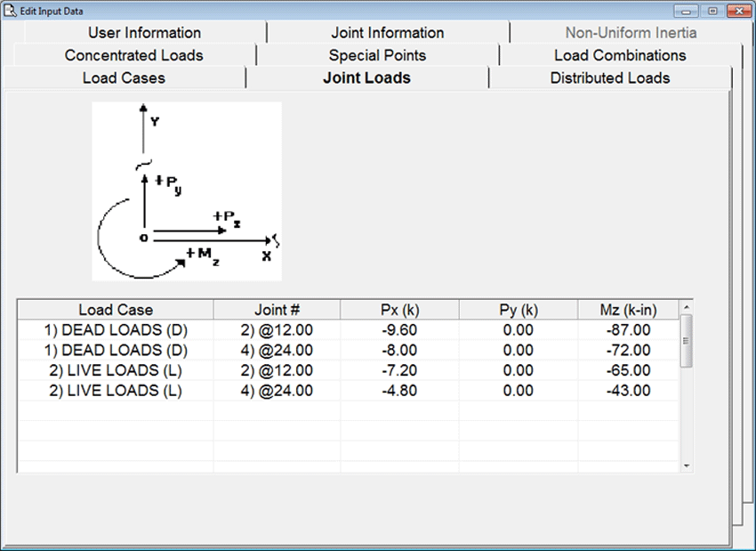Select the Px cell with value -9.60

click(399, 330)
